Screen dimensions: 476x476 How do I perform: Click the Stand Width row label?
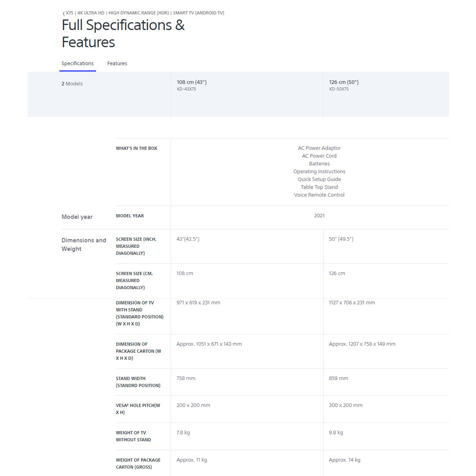(138, 382)
